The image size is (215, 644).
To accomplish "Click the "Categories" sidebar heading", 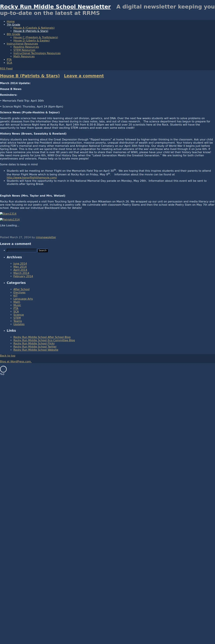I will click(x=16, y=283).
